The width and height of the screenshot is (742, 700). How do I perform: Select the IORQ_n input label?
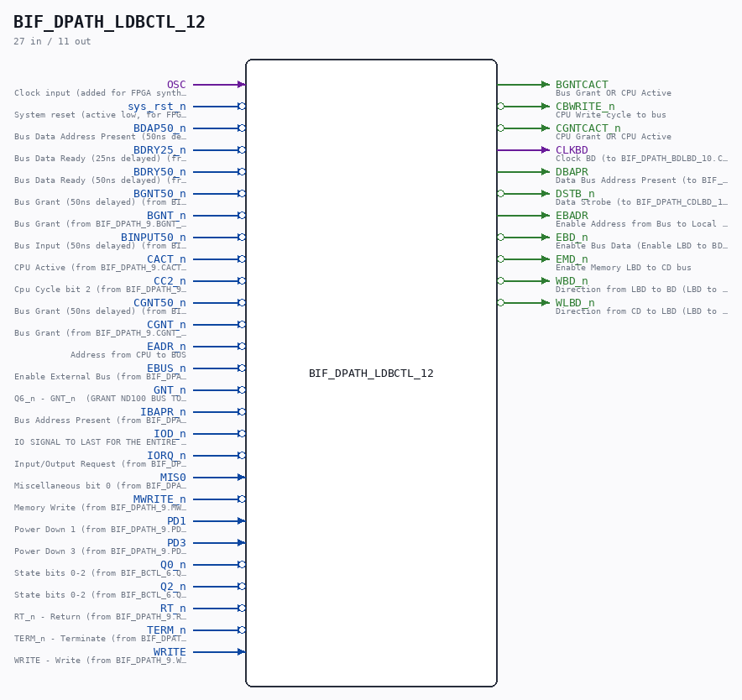pos(166,455)
